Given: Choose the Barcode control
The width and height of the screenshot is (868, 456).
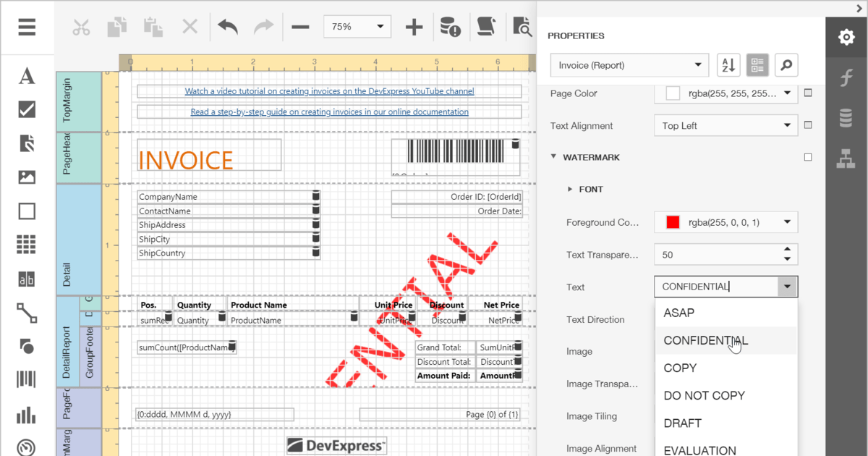Looking at the screenshot, I should click(27, 379).
